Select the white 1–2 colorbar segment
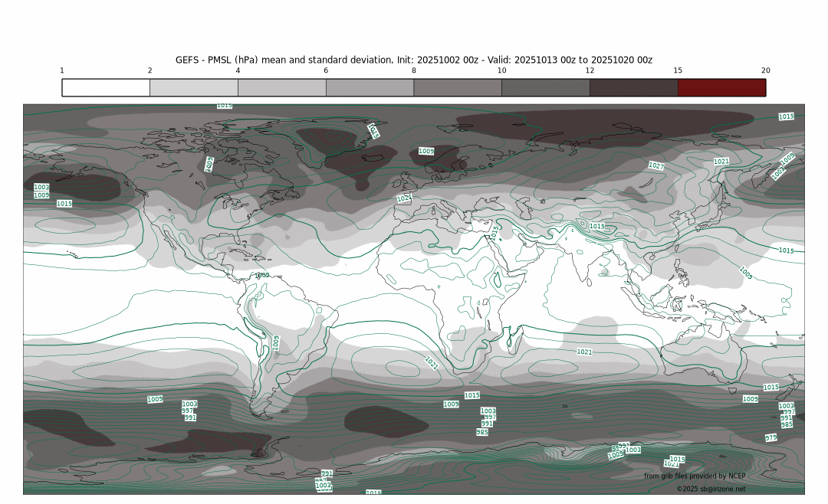 click(x=106, y=87)
